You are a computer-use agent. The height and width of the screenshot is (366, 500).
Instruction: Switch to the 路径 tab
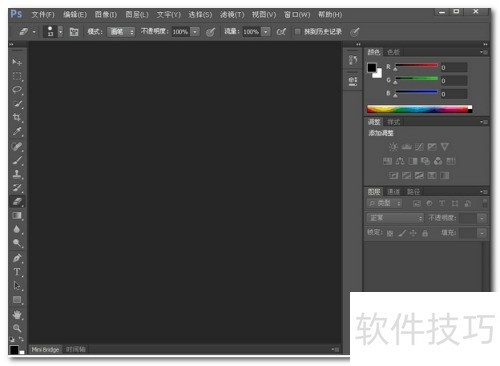[413, 192]
